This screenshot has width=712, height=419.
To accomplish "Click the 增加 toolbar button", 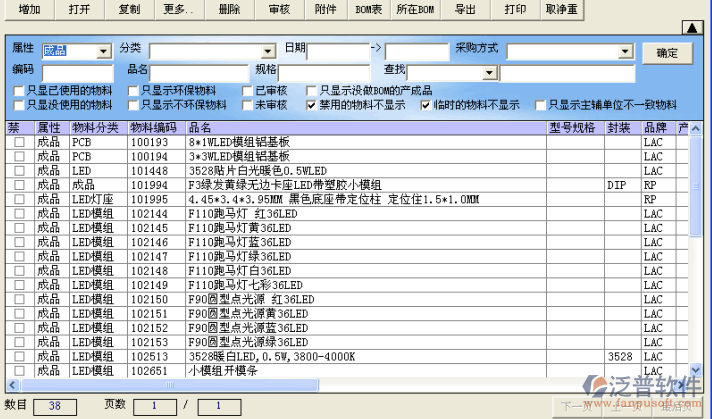I will tap(30, 8).
